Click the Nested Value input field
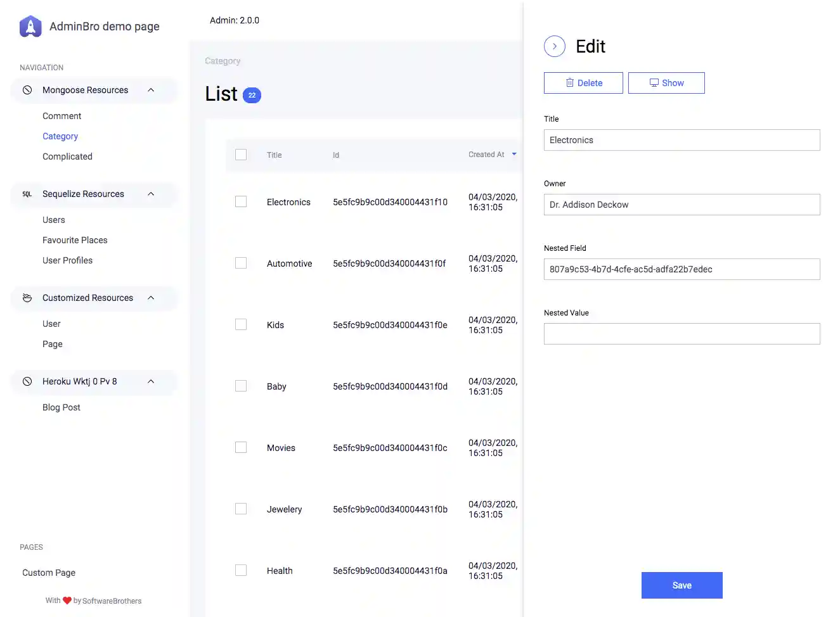 682,334
